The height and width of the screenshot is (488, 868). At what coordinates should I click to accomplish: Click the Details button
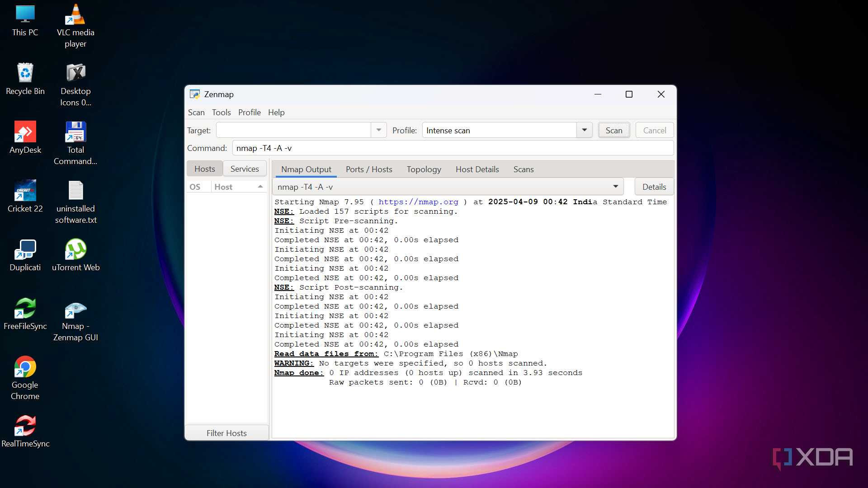pyautogui.click(x=654, y=187)
